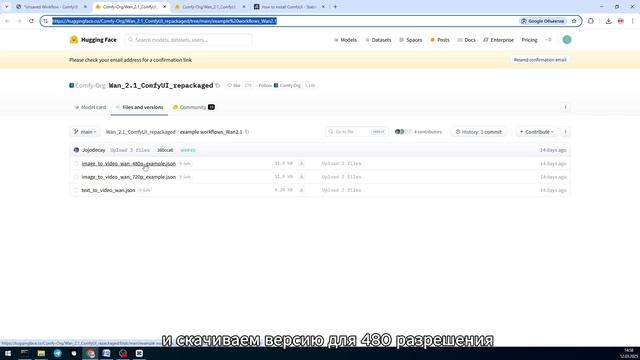640x360 pixels.
Task: Go forward in the browser
Action: [x=19, y=21]
